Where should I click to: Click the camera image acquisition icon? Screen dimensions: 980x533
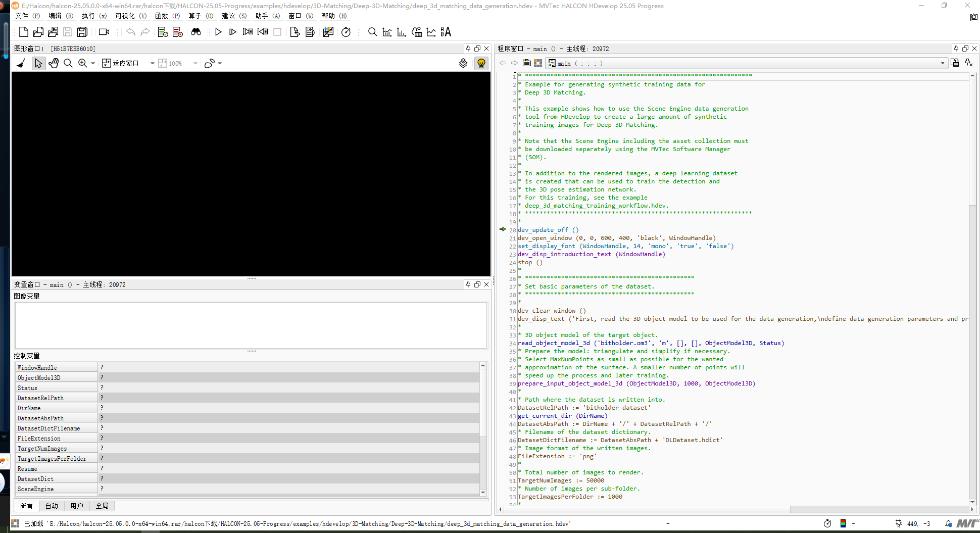pyautogui.click(x=104, y=32)
